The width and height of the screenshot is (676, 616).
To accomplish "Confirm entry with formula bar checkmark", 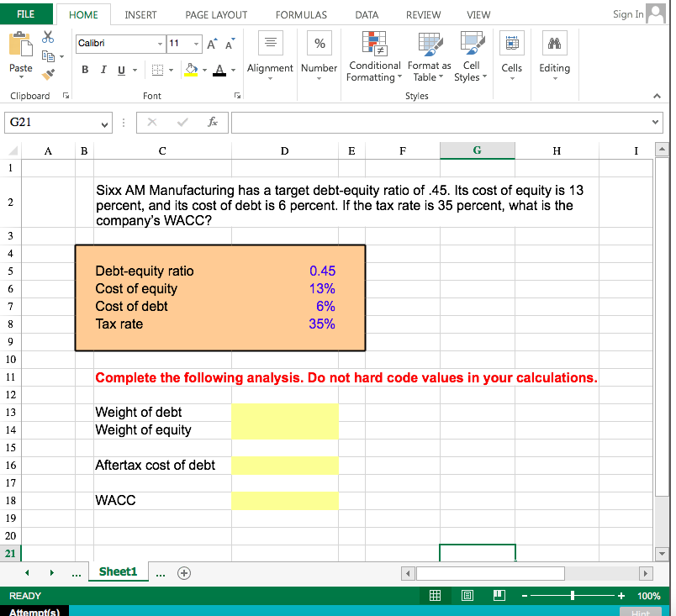I will (182, 123).
